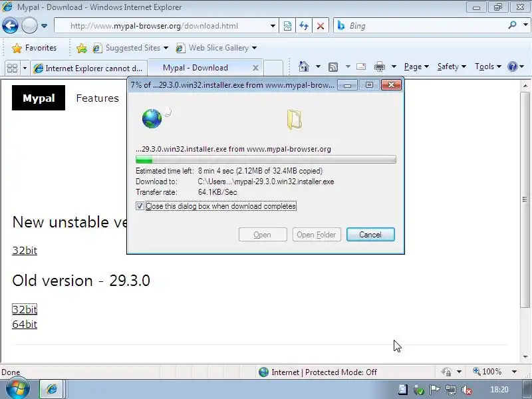Open the Tools menu
The image size is (532, 399).
[x=488, y=66]
